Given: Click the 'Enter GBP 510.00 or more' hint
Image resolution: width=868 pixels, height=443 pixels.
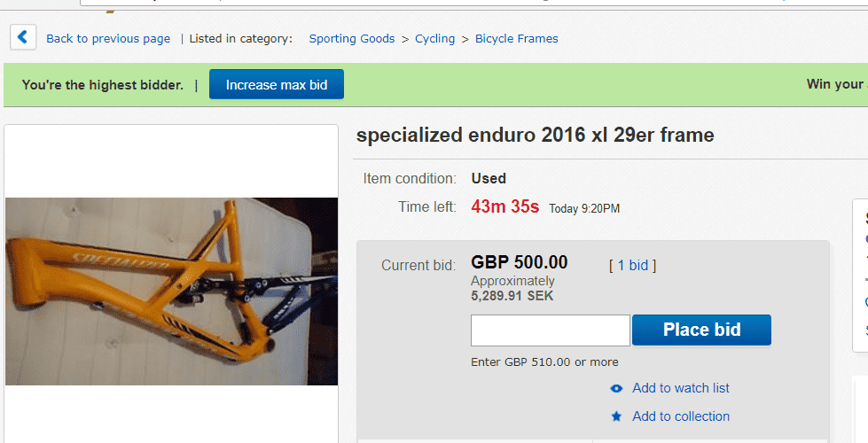Looking at the screenshot, I should click(x=544, y=361).
